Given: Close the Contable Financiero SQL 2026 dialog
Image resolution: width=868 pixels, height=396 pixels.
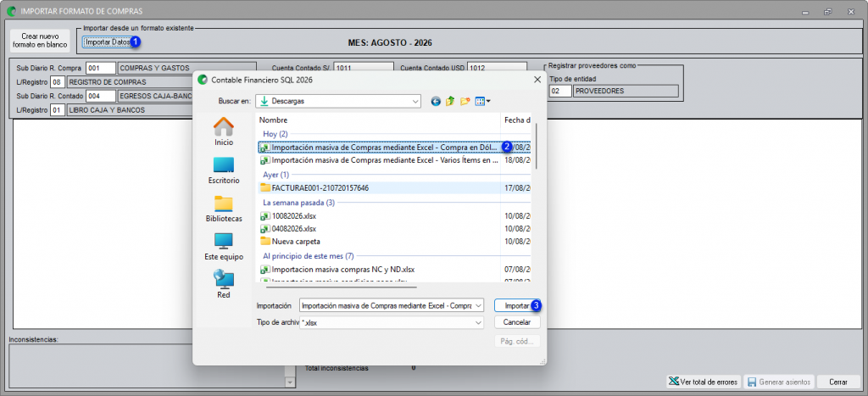Looking at the screenshot, I should tap(537, 80).
